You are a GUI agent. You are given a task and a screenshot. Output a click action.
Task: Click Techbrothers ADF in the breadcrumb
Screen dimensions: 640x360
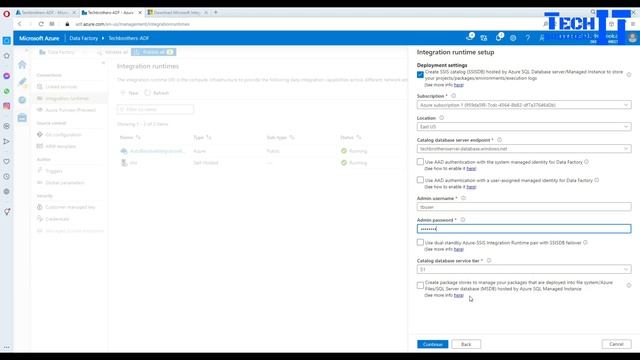click(129, 38)
